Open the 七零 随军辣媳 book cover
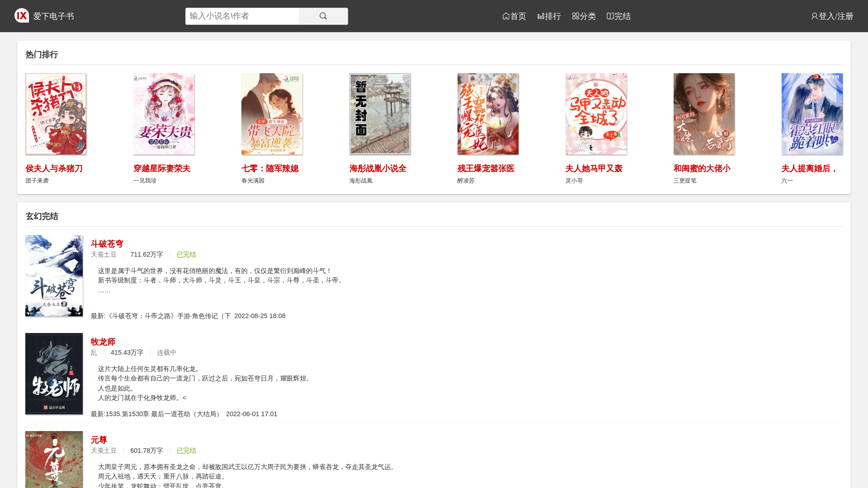 [x=272, y=114]
